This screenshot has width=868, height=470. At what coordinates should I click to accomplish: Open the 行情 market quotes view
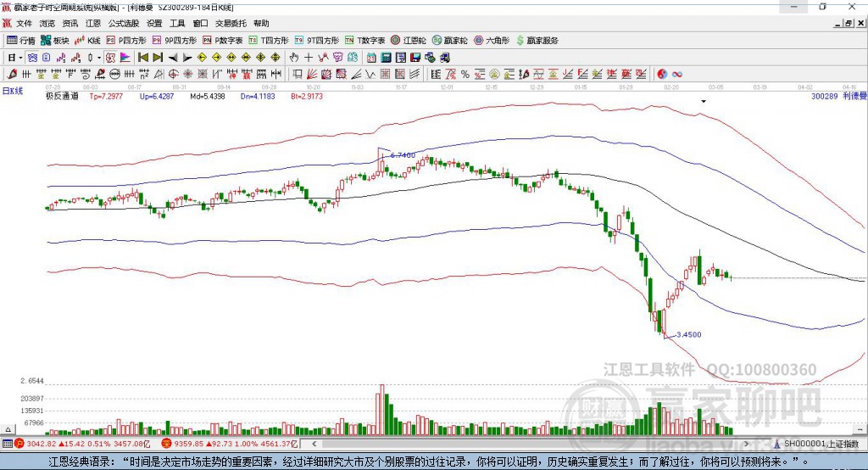(x=21, y=41)
